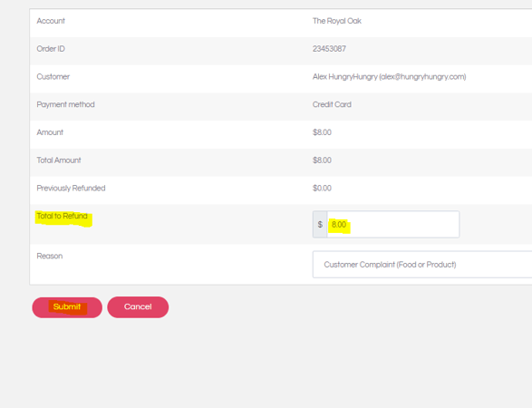Click the Submit button
Image resolution: width=532 pixels, height=408 pixels.
point(67,307)
